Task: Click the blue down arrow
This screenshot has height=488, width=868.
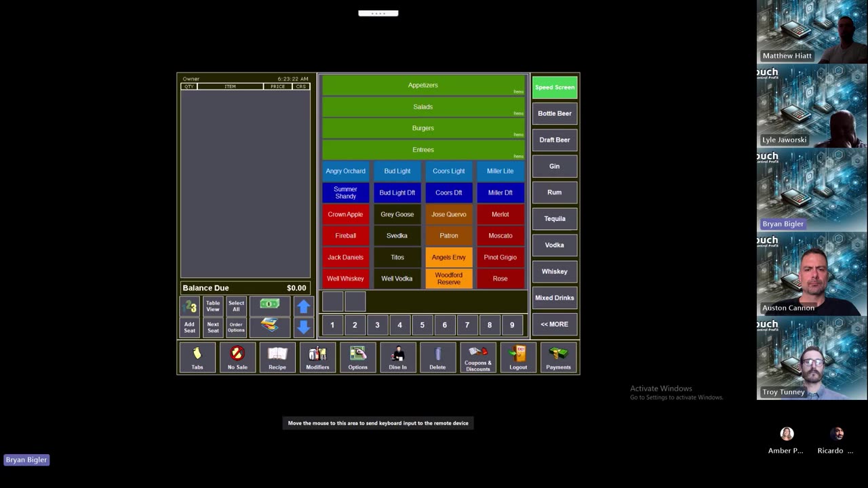Action: pos(304,327)
